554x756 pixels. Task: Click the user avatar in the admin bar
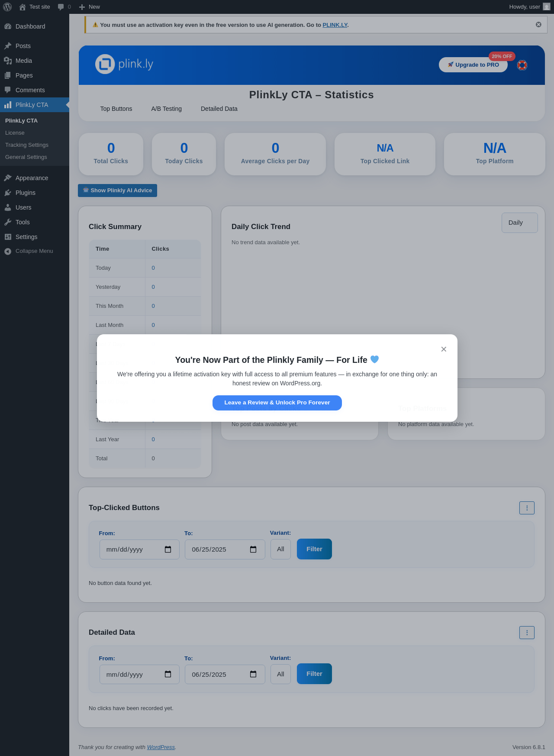click(x=547, y=7)
